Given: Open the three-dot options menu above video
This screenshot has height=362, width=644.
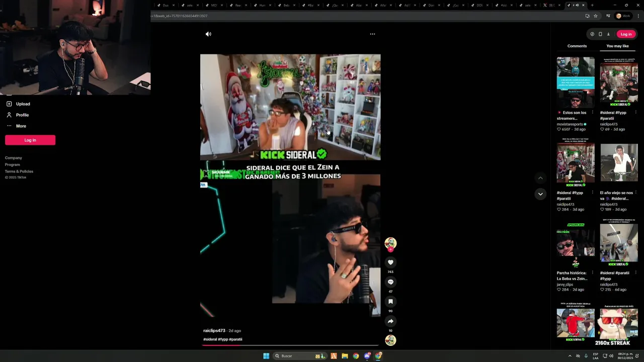Looking at the screenshot, I should (x=372, y=34).
